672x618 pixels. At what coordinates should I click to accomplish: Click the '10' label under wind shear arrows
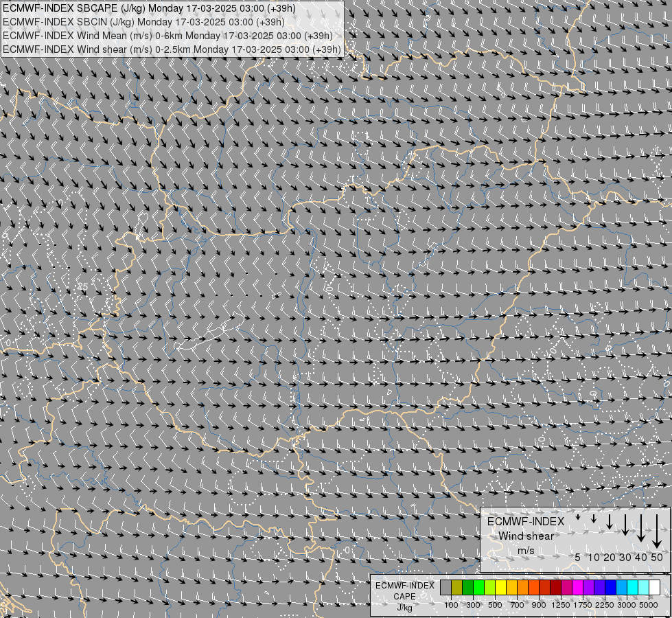[x=594, y=558]
